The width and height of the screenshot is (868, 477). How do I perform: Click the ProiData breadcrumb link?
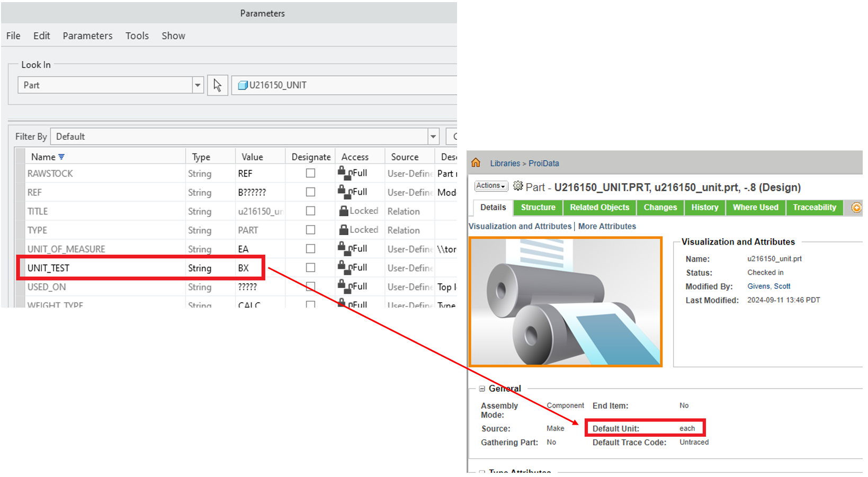pyautogui.click(x=543, y=163)
